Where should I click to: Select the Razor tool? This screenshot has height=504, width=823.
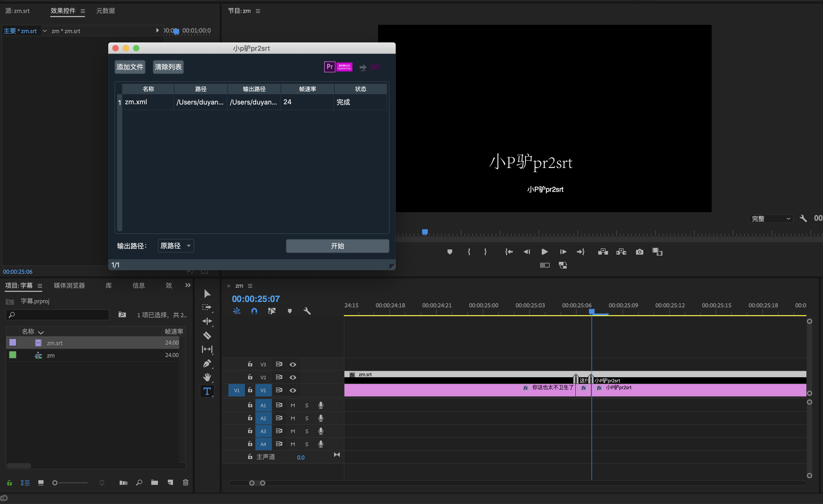(207, 336)
